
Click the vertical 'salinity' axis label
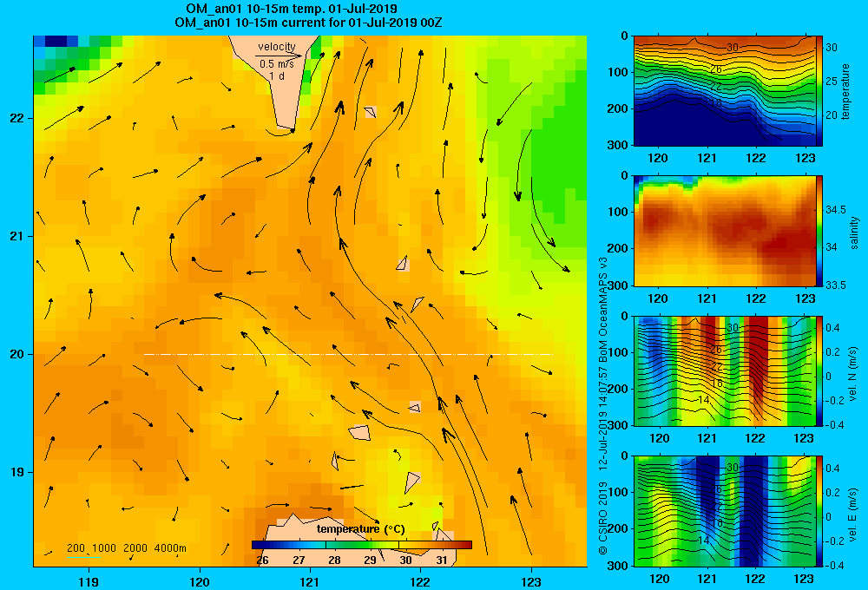(x=853, y=233)
